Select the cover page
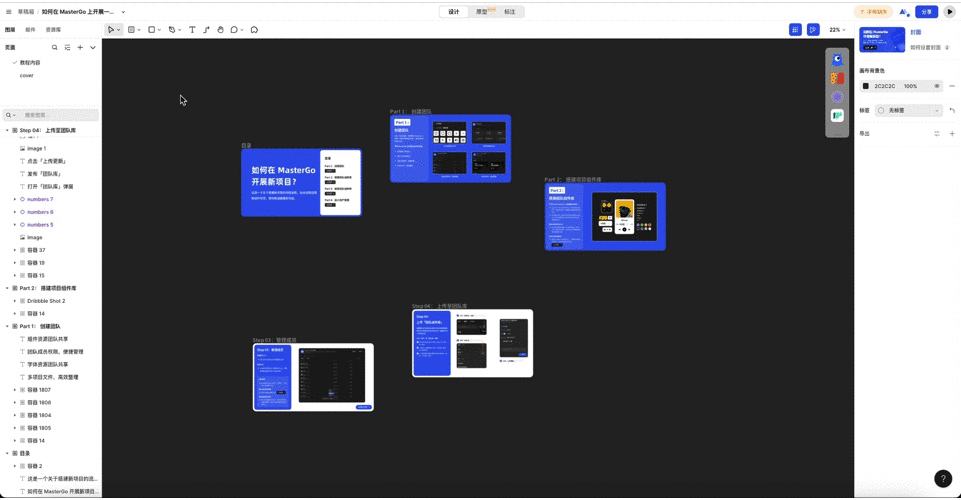The image size is (961, 500). coord(26,75)
